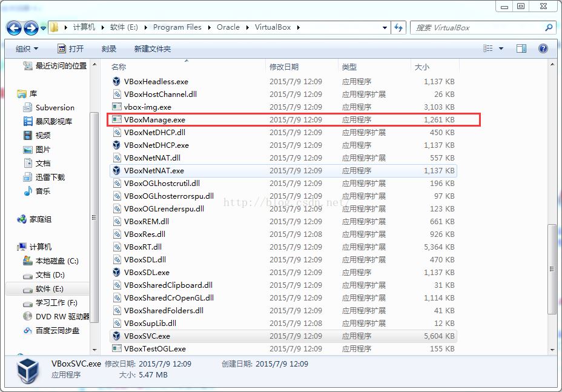
Task: Click the VBoxManage.exe file icon
Action: click(x=116, y=119)
